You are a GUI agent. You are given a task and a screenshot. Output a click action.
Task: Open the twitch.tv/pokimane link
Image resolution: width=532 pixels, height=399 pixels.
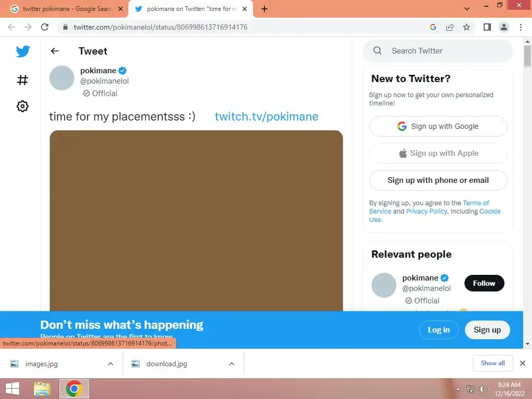pyautogui.click(x=267, y=116)
